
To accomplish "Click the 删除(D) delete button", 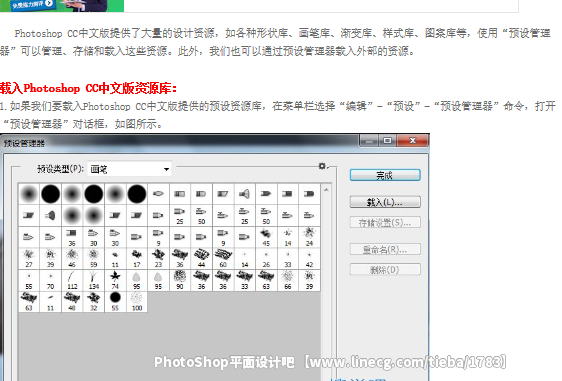I will tap(385, 270).
